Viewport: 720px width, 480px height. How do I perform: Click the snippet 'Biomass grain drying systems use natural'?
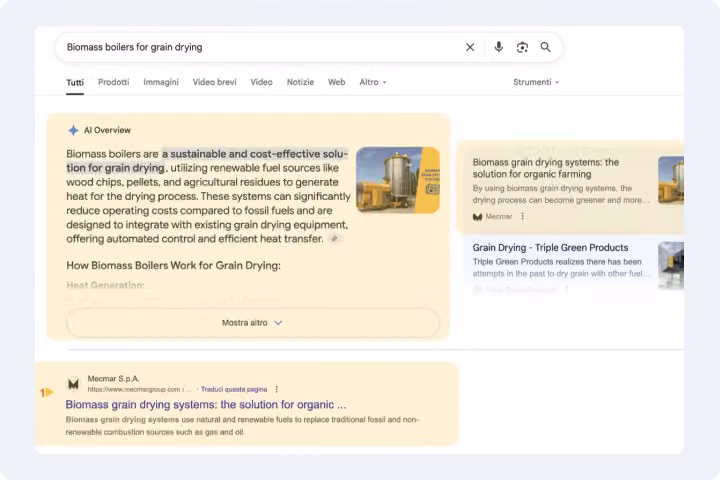[242, 426]
